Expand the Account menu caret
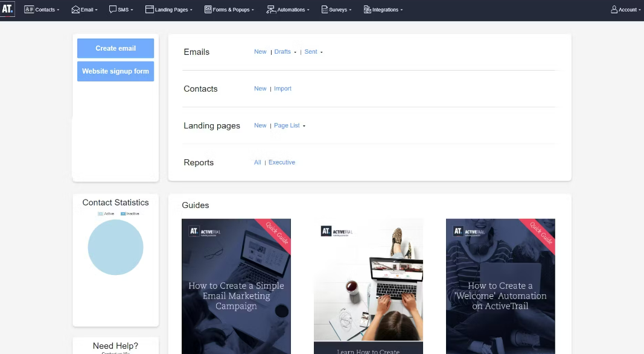The height and width of the screenshot is (354, 644). [x=640, y=10]
